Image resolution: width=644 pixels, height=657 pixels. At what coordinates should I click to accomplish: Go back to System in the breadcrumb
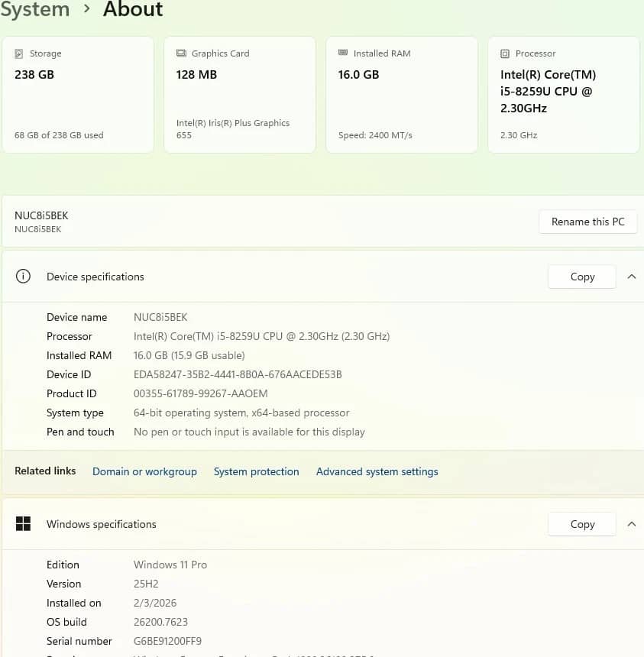[35, 9]
